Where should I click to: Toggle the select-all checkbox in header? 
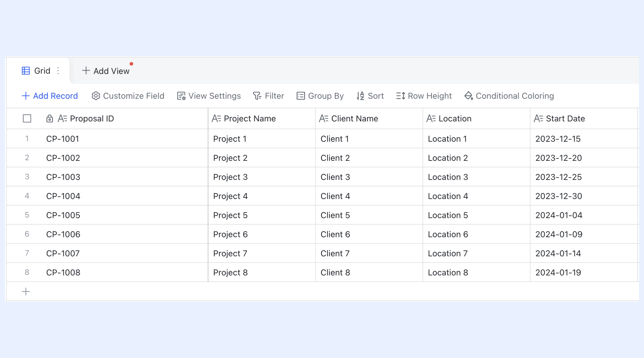click(27, 118)
